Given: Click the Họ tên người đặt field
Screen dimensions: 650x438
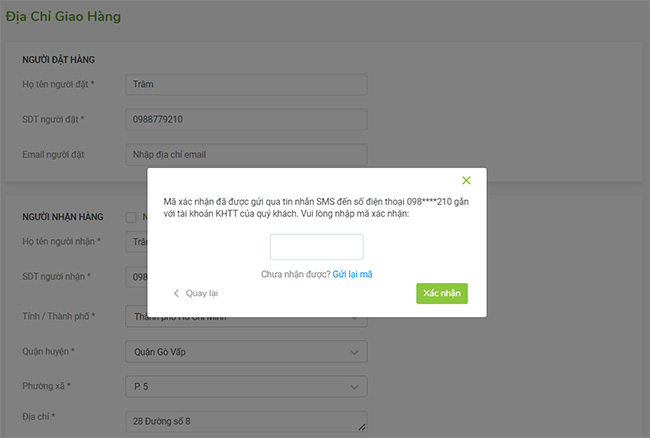Looking at the screenshot, I should [246, 85].
